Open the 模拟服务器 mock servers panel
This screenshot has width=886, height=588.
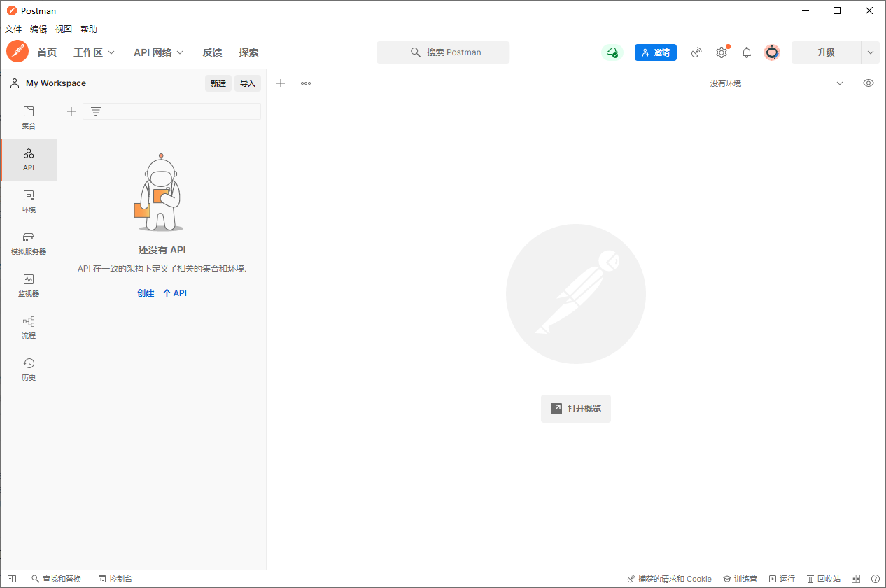[29, 244]
